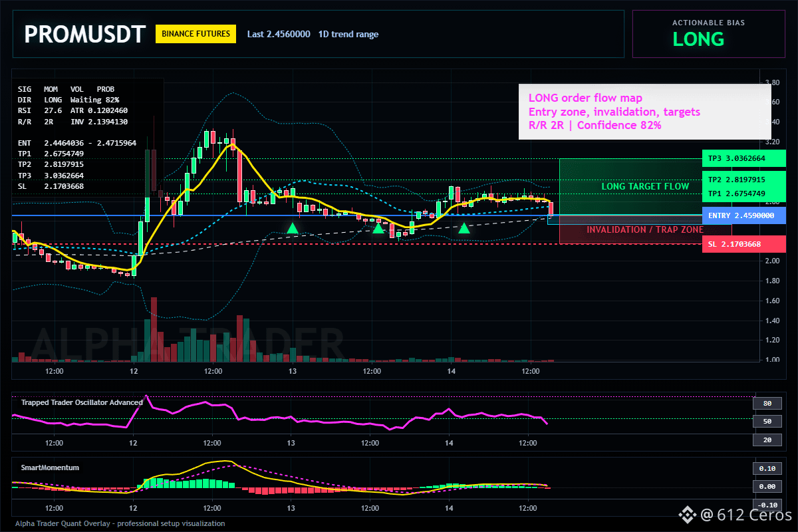Image resolution: width=798 pixels, height=532 pixels.
Task: Click the BINANCE FUTURES yellow badge
Action: [196, 34]
